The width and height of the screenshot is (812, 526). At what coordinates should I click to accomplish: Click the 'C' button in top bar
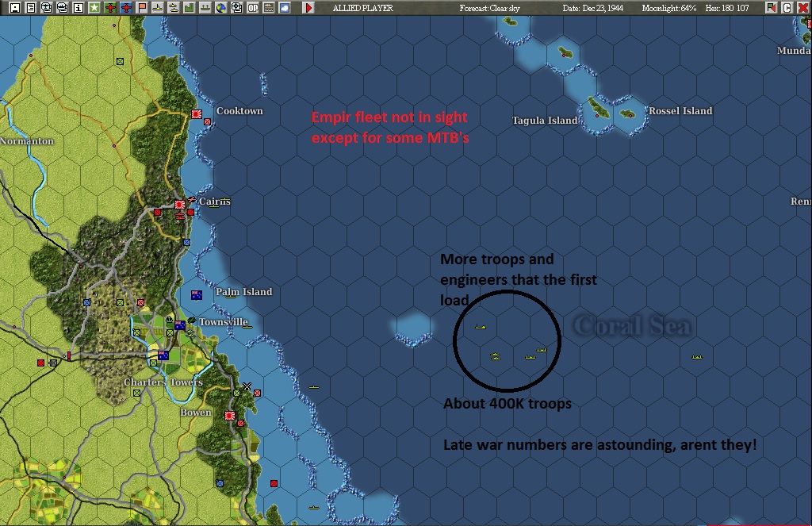pyautogui.click(x=787, y=8)
